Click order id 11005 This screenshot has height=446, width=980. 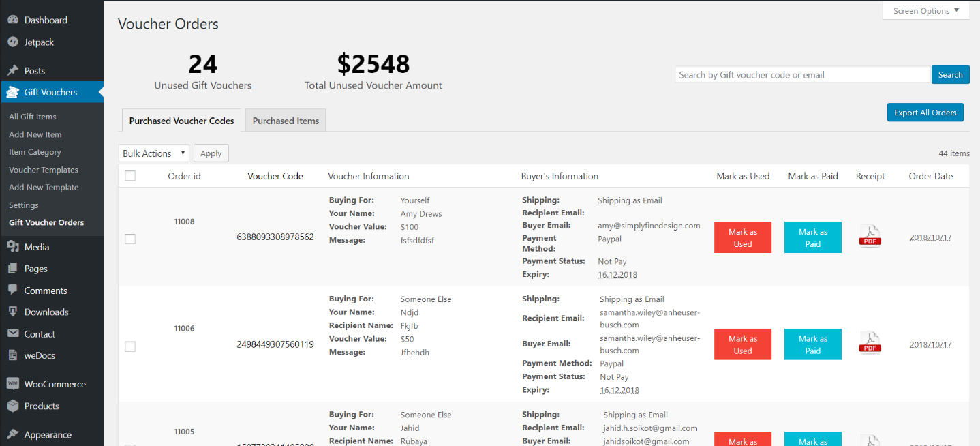coord(184,431)
